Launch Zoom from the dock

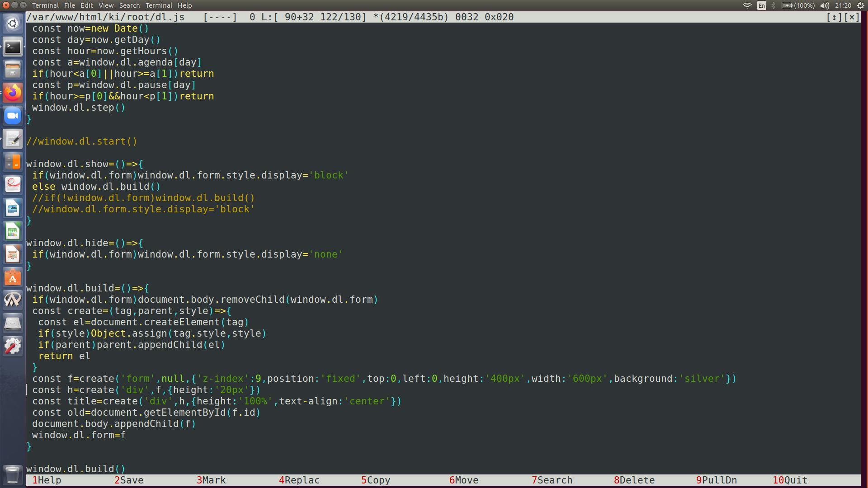[x=13, y=116]
